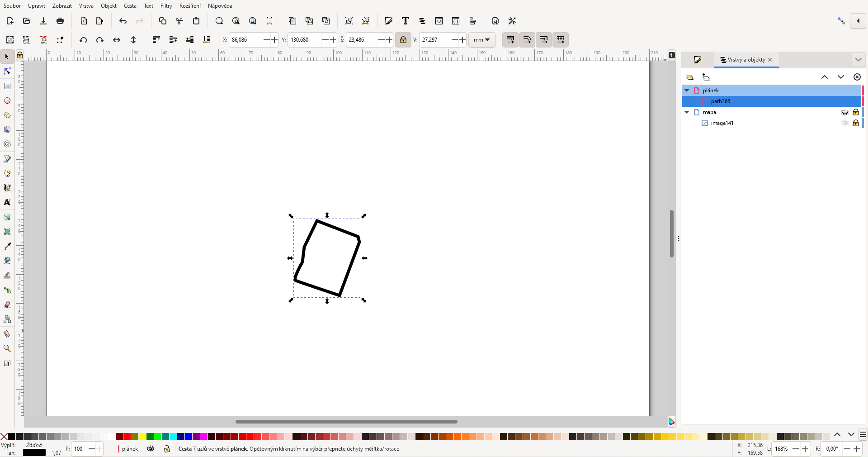Viewport: 868px width, 457px height.
Task: Unlock the image141 object
Action: 856,123
